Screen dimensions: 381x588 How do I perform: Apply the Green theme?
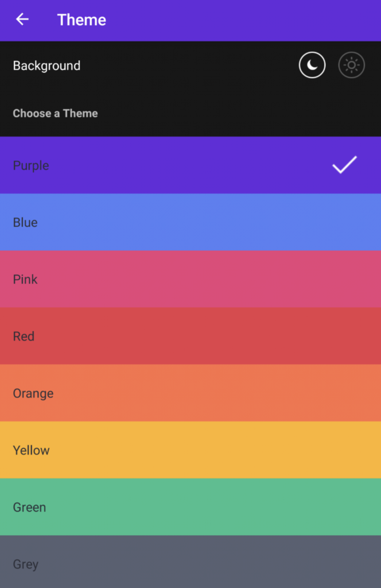click(x=190, y=507)
